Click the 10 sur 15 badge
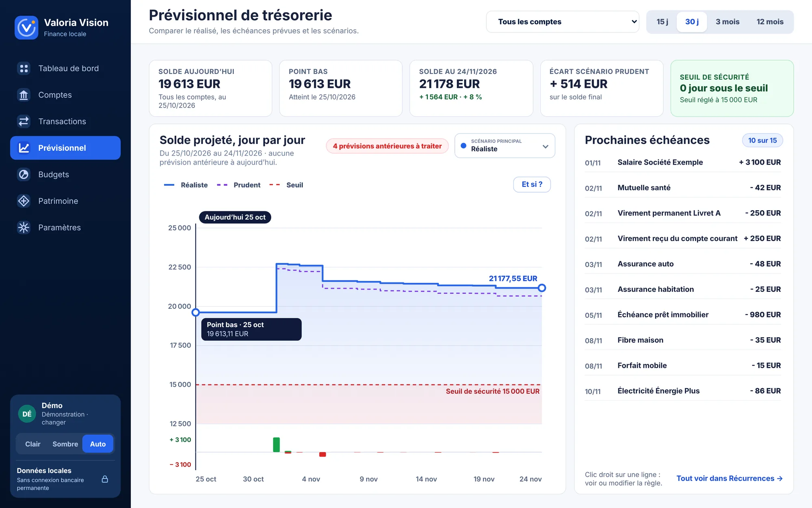The height and width of the screenshot is (508, 812). point(762,140)
